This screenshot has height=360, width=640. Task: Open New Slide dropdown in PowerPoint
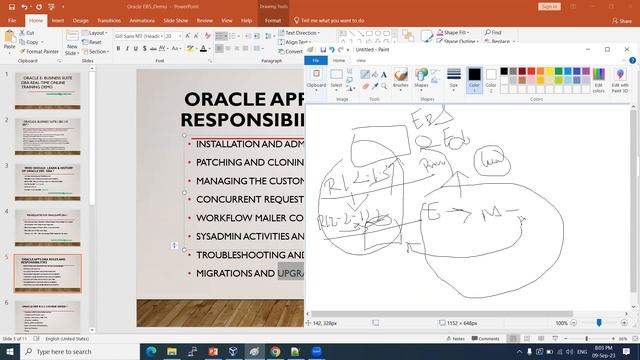click(x=72, y=50)
